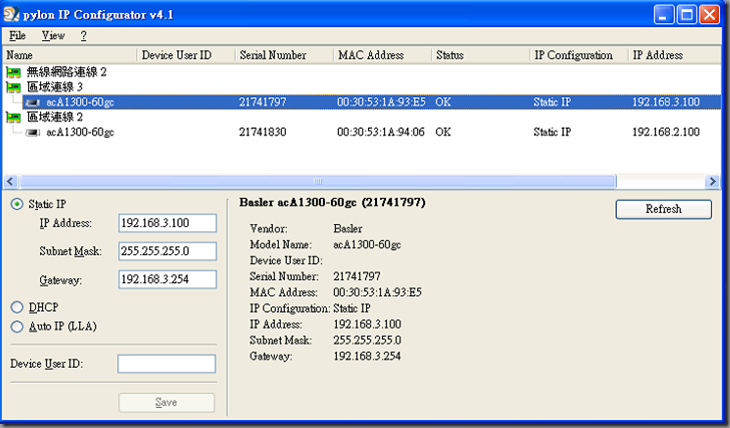The height and width of the screenshot is (428, 730).
Task: Click the horizontal scrollbar thumb
Action: (x=318, y=181)
